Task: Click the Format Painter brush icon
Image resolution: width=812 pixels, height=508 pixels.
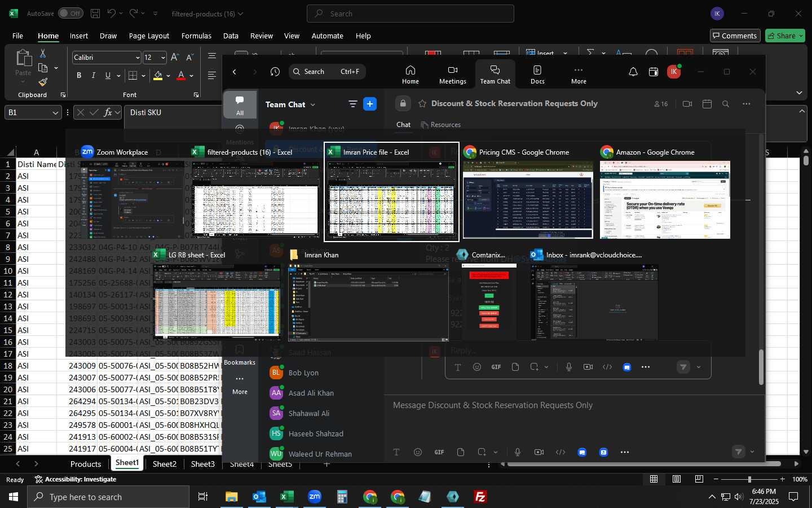Action: pyautogui.click(x=43, y=82)
